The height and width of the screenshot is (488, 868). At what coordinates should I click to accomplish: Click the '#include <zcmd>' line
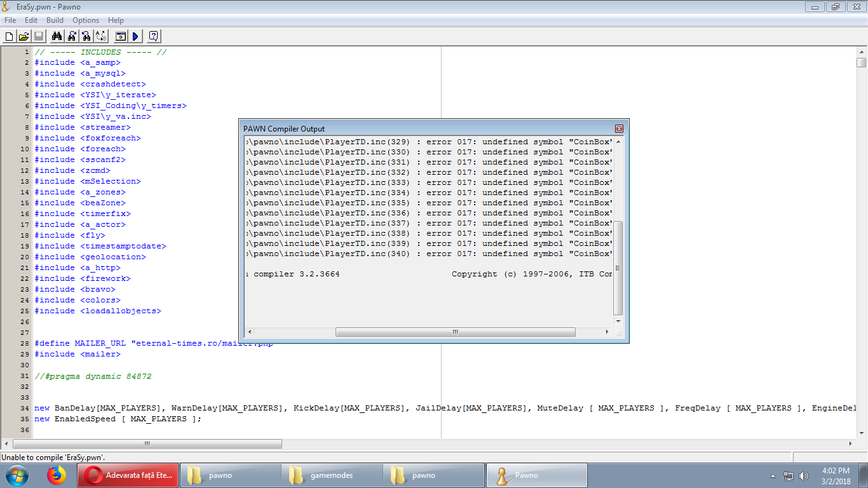pos(72,170)
